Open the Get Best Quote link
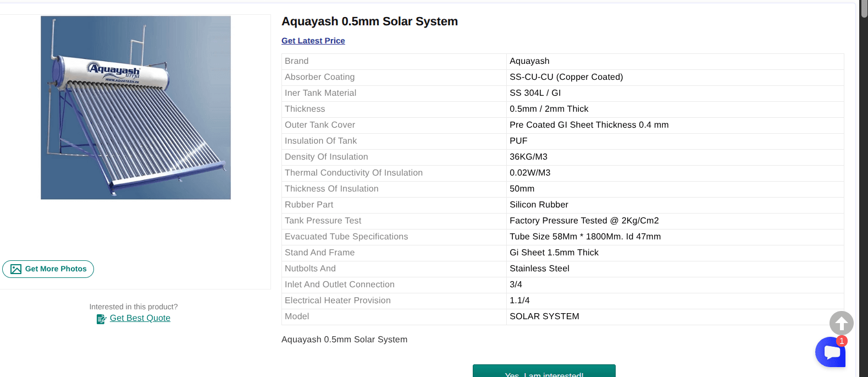Viewport: 868px width, 377px height. point(140,318)
